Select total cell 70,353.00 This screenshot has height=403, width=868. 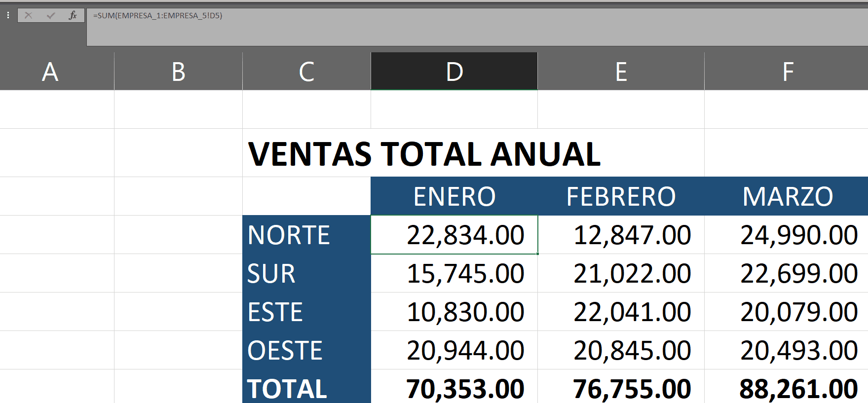coord(454,387)
